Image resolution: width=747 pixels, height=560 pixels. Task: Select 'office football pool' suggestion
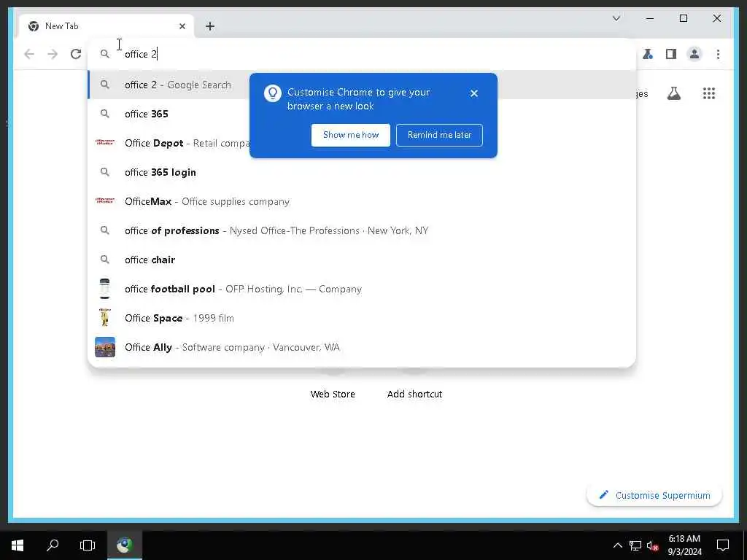(x=362, y=289)
